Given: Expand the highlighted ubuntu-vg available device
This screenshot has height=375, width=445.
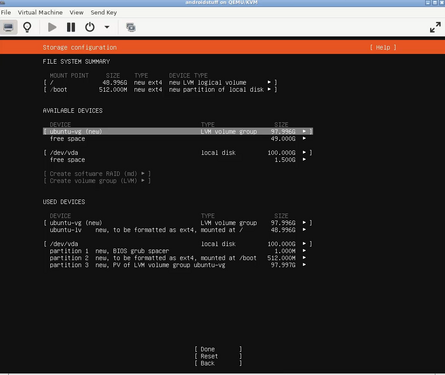Looking at the screenshot, I should [178, 131].
